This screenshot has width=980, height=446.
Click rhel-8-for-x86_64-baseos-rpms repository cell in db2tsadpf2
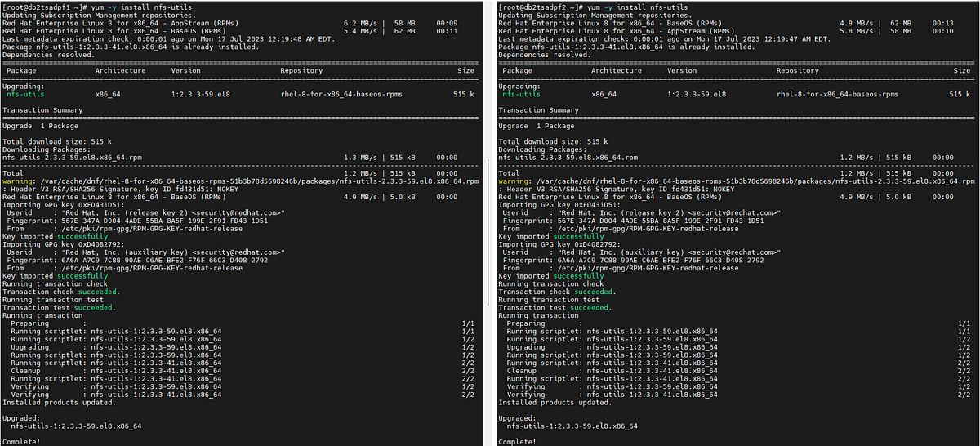837,95
